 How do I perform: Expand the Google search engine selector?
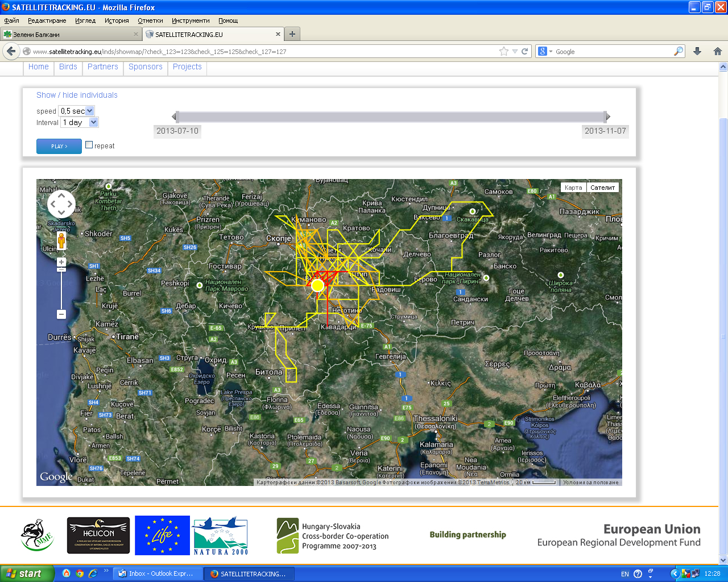[x=545, y=52]
